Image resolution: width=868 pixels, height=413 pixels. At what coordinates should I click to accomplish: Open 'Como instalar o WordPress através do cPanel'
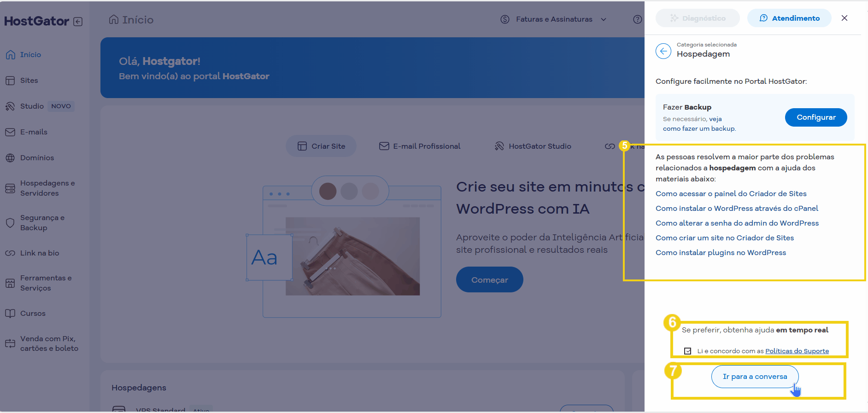737,209
